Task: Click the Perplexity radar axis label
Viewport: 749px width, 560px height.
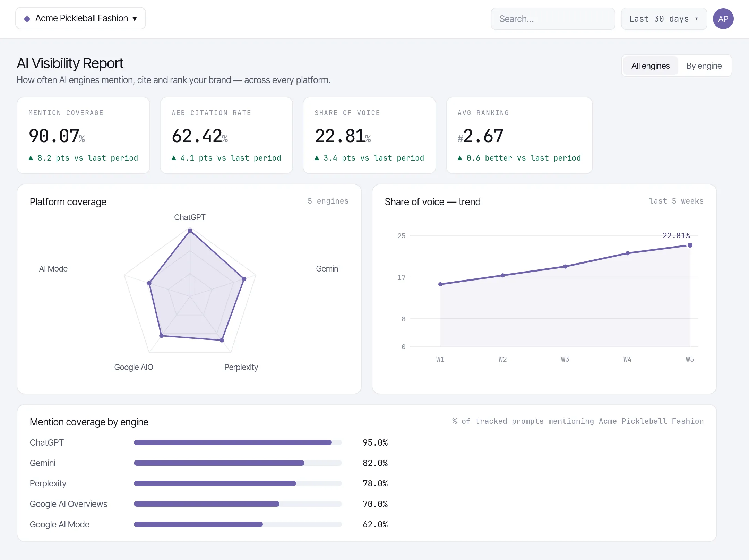Action: pos(241,367)
